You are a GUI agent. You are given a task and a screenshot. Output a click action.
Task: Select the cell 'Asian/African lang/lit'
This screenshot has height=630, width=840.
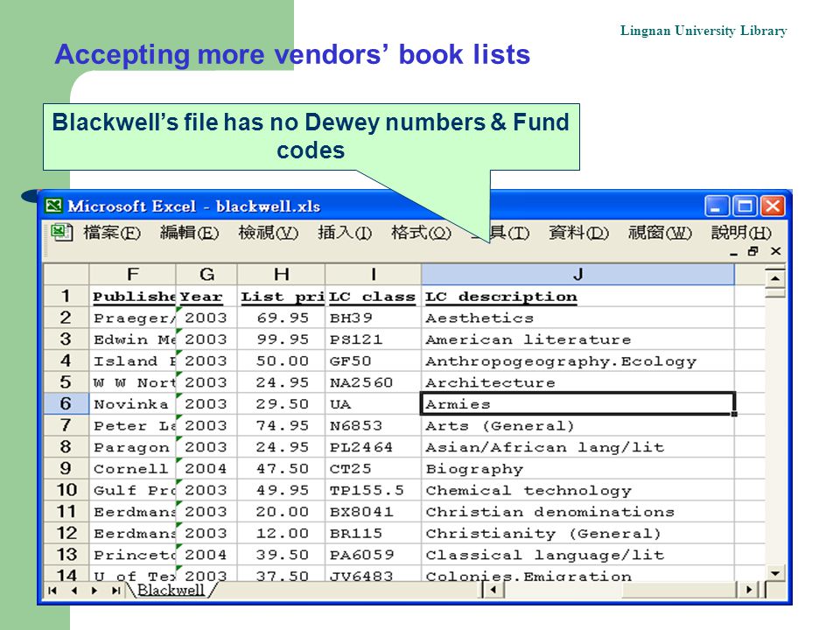(578, 447)
